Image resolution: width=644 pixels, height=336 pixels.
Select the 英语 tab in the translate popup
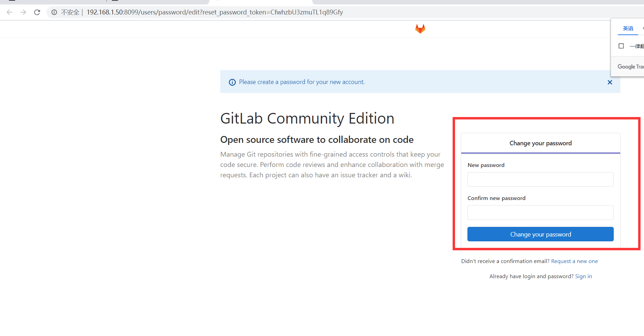[x=628, y=28]
